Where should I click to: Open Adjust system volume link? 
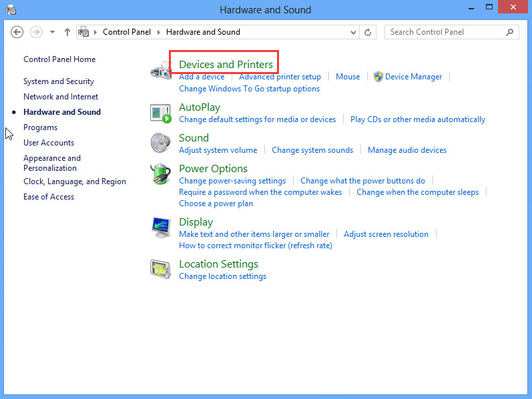[x=218, y=150]
